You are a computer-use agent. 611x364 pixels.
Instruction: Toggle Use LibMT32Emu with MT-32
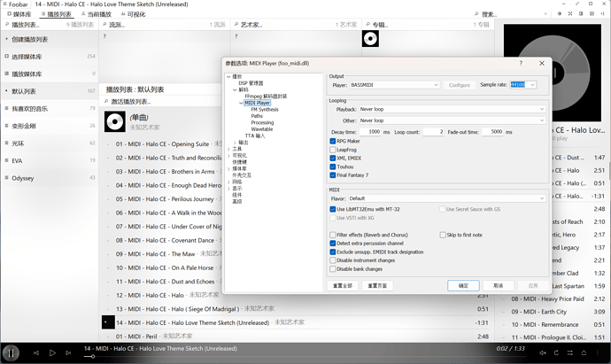[333, 209]
